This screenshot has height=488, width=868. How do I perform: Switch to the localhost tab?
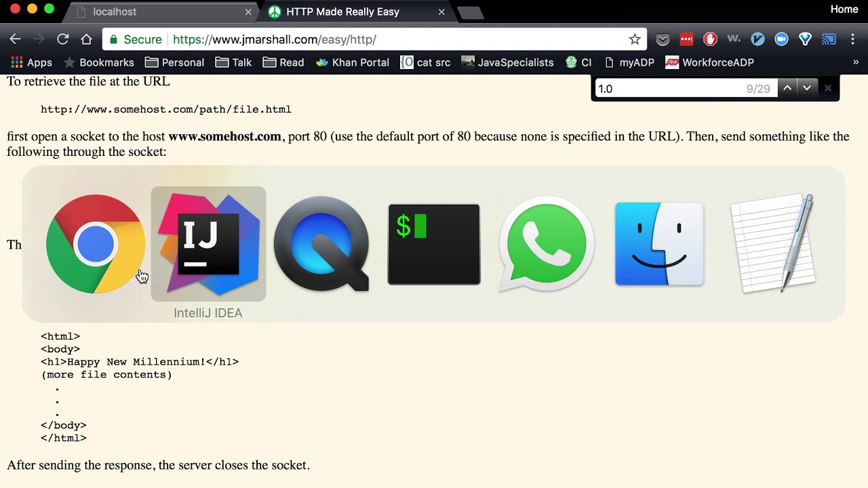(163, 12)
